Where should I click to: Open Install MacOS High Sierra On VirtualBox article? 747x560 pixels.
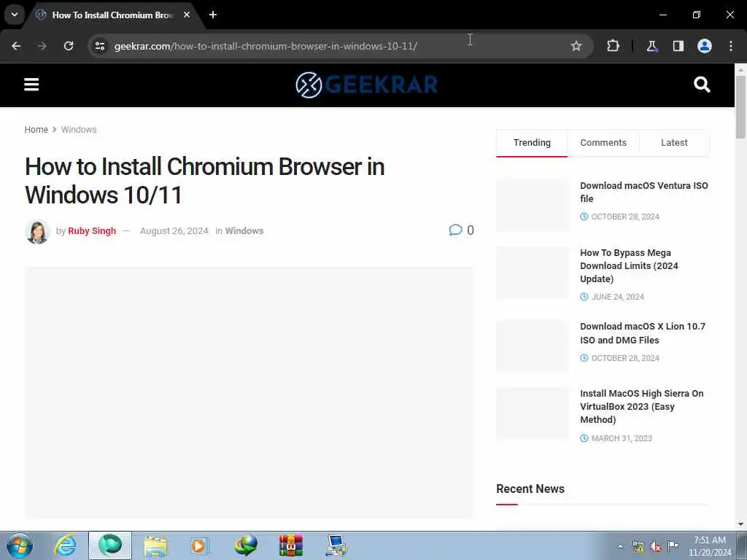tap(642, 407)
